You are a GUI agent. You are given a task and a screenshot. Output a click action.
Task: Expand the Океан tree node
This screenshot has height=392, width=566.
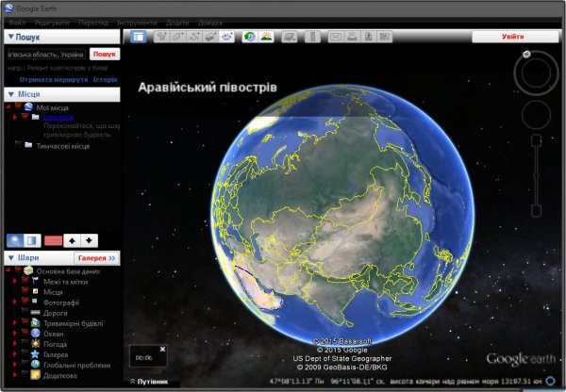point(15,334)
